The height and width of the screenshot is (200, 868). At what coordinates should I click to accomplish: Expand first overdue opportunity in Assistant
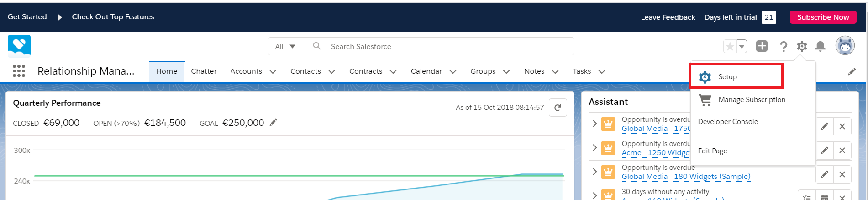pos(594,124)
